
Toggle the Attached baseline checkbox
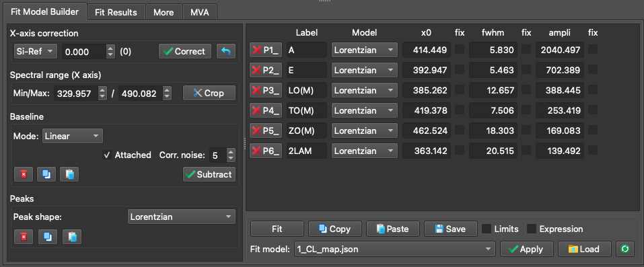[x=107, y=155]
